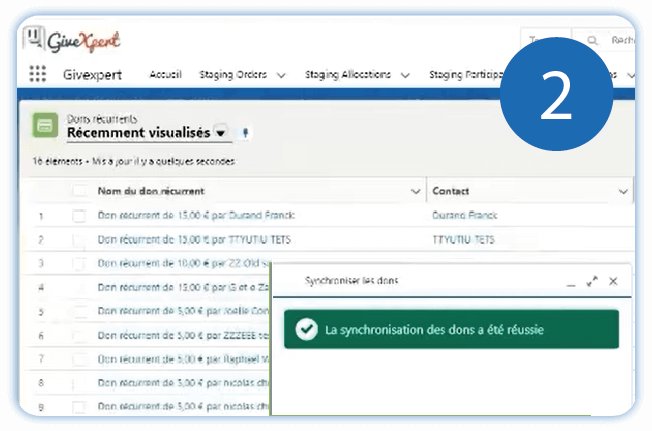652x431 pixels.
Task: Open the Staging Participations tab
Action: 465,74
